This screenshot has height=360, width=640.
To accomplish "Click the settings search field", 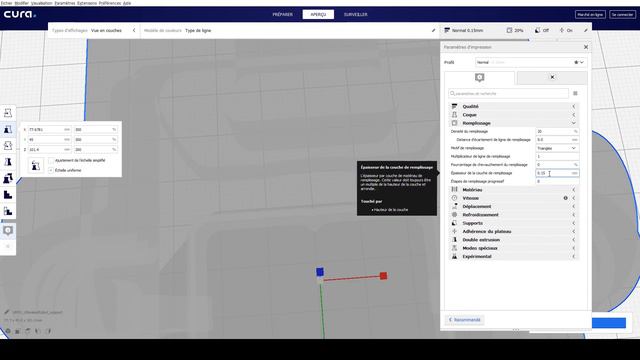I will coord(508,93).
